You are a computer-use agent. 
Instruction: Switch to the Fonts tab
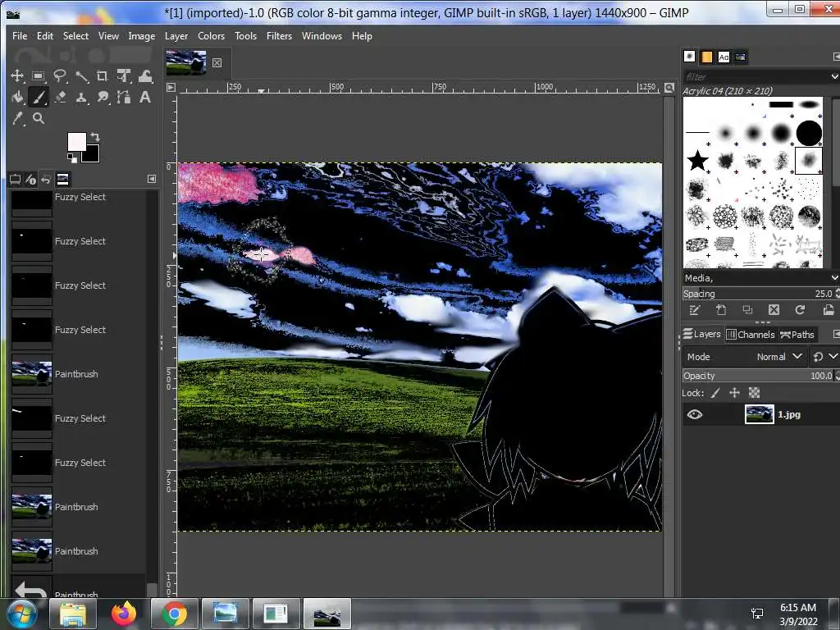click(724, 57)
